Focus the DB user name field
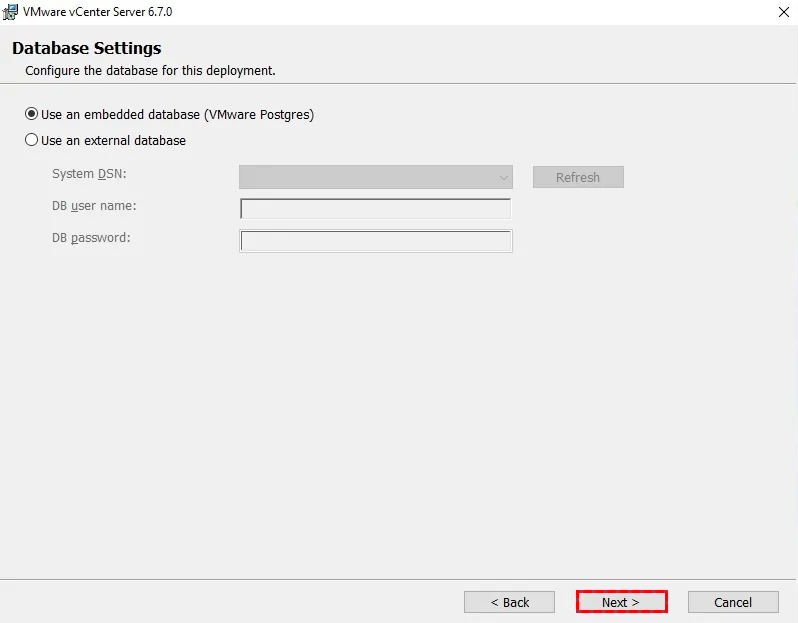Image resolution: width=798 pixels, height=623 pixels. [x=375, y=208]
